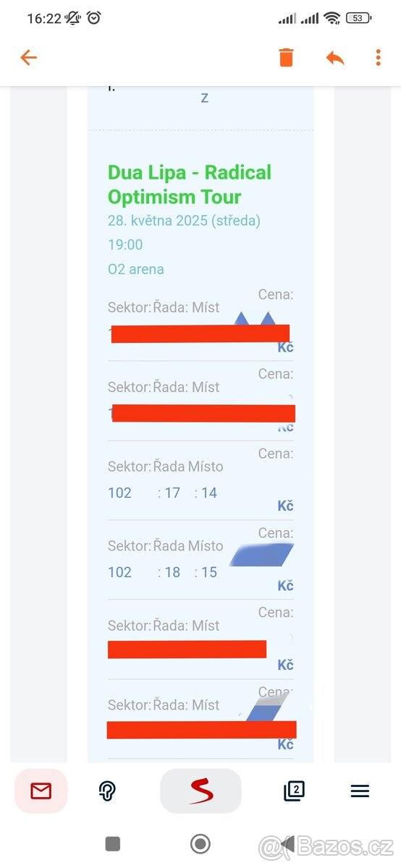Tap the battery indicator in status bar

pyautogui.click(x=359, y=19)
